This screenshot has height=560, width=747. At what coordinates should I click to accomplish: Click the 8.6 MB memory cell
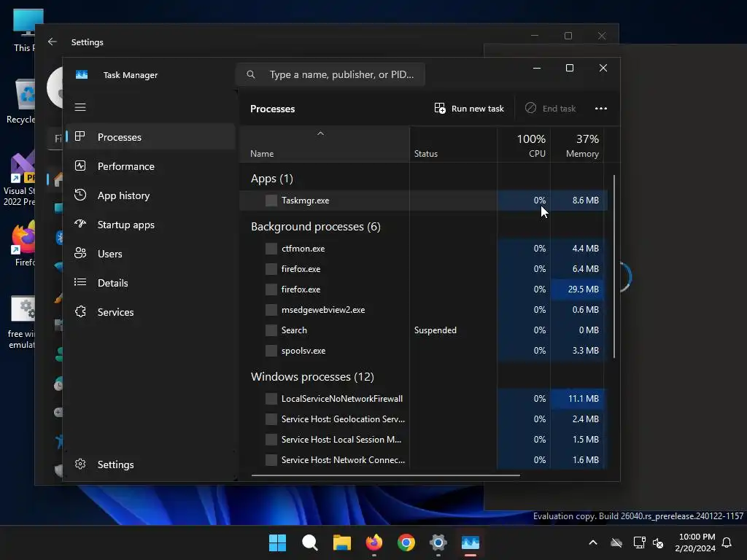coord(578,201)
